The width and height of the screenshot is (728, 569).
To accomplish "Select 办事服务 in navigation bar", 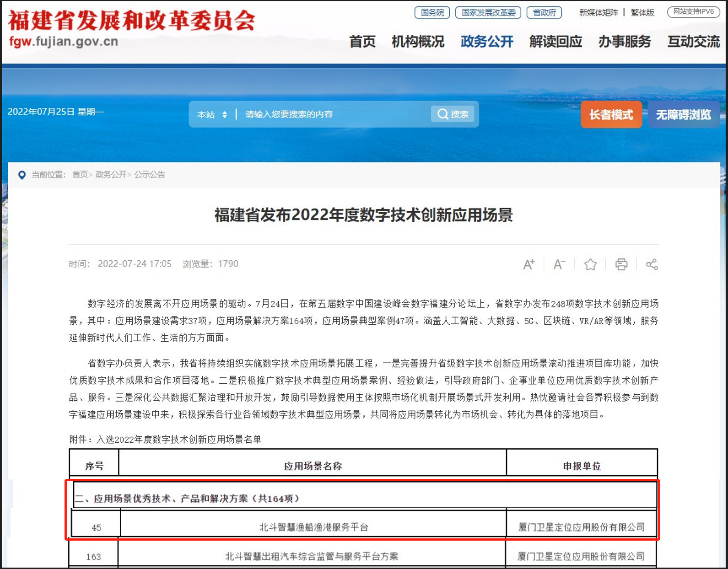I will (x=624, y=42).
